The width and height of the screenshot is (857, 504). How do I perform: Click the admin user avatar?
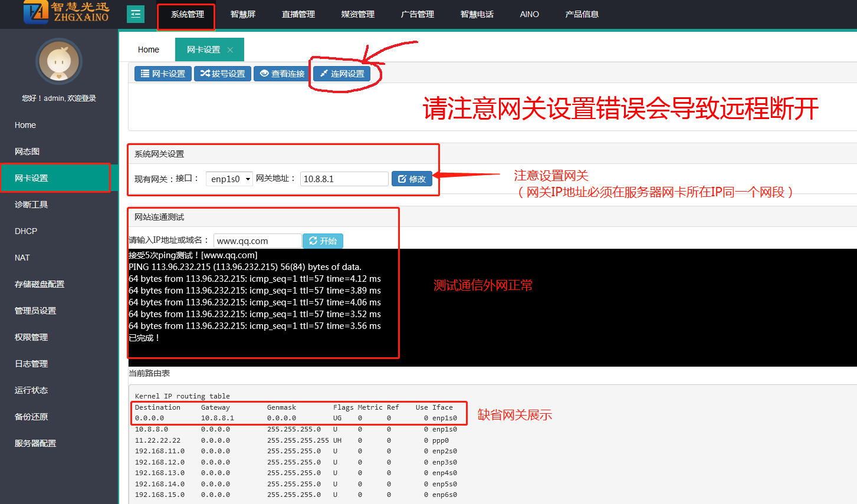58,61
